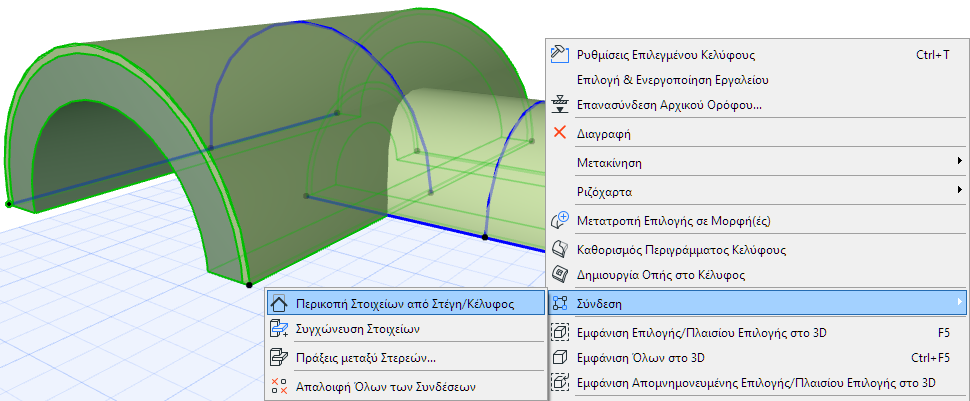Click the remove all connections icon
The image size is (970, 401).
279,387
